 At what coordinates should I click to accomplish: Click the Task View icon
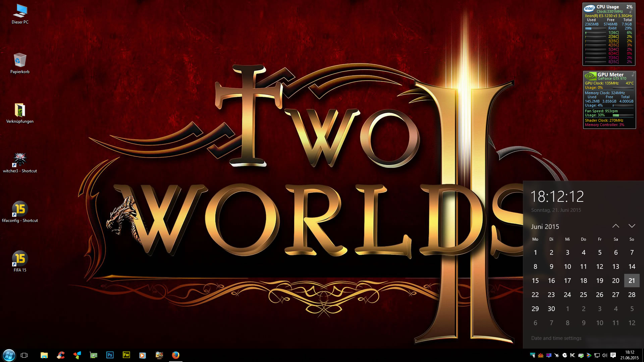[x=24, y=355]
